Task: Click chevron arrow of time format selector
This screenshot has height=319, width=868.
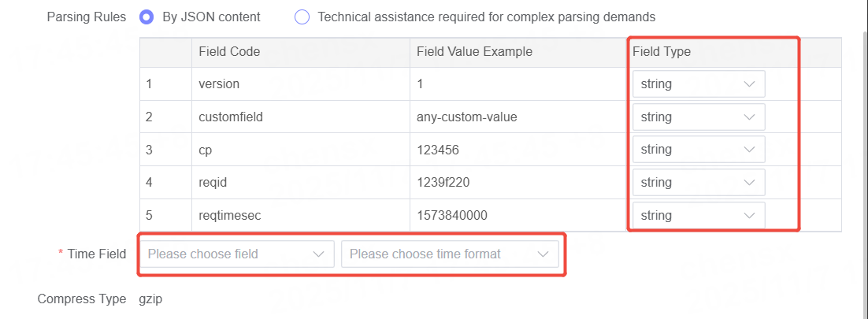Action: click(x=543, y=254)
